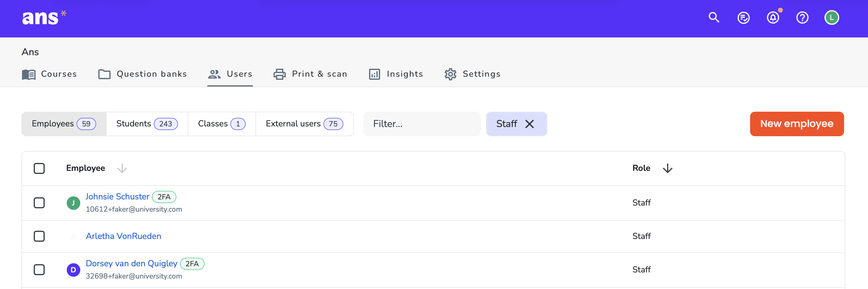This screenshot has height=289, width=868.
Task: Click the Question banks folder icon
Action: click(104, 74)
